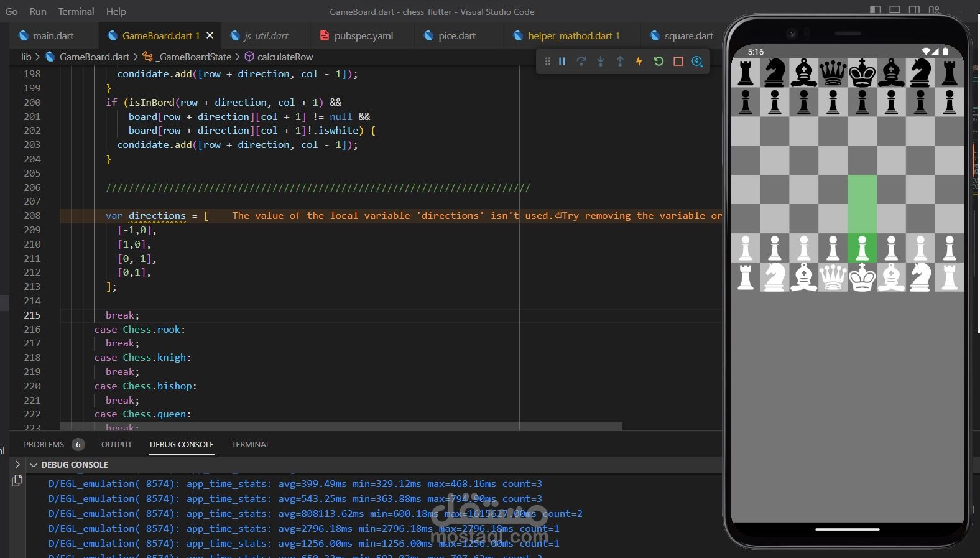This screenshot has height=558, width=980.
Task: Click the 'directions' variable on line 208
Action: [x=157, y=215]
